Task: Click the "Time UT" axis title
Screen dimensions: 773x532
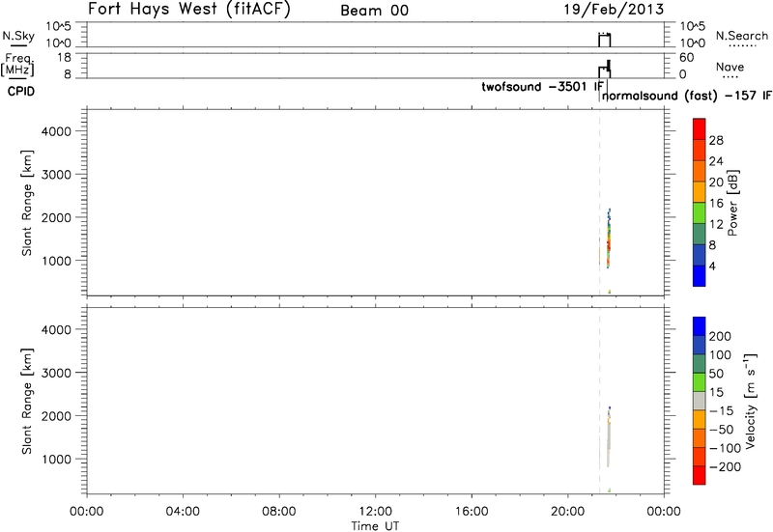Action: (375, 525)
